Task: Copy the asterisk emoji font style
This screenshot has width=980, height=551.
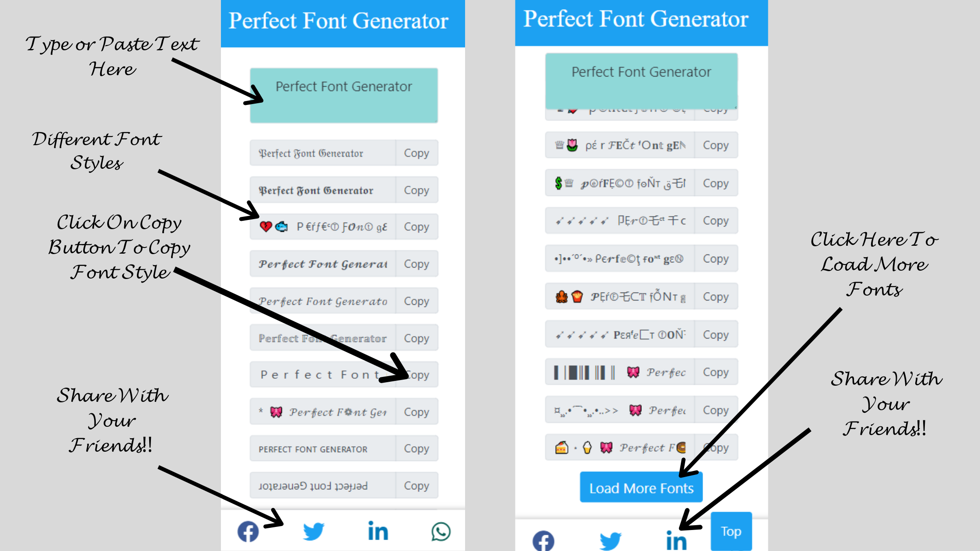Action: tap(416, 411)
